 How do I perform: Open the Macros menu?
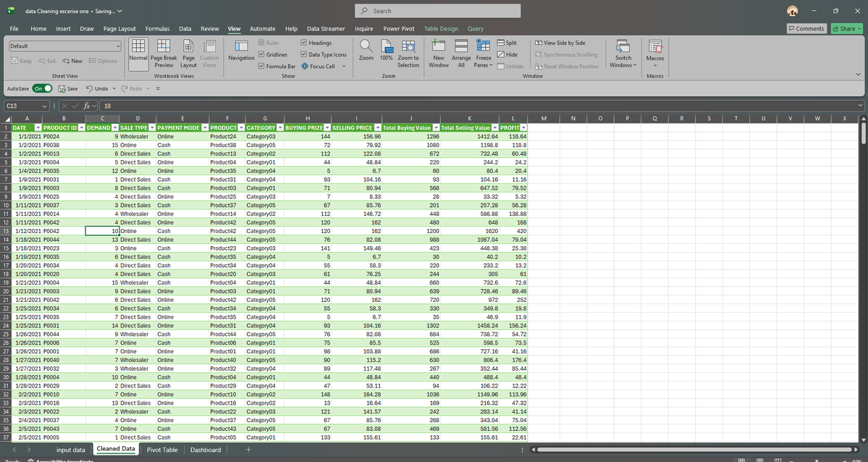[655, 54]
